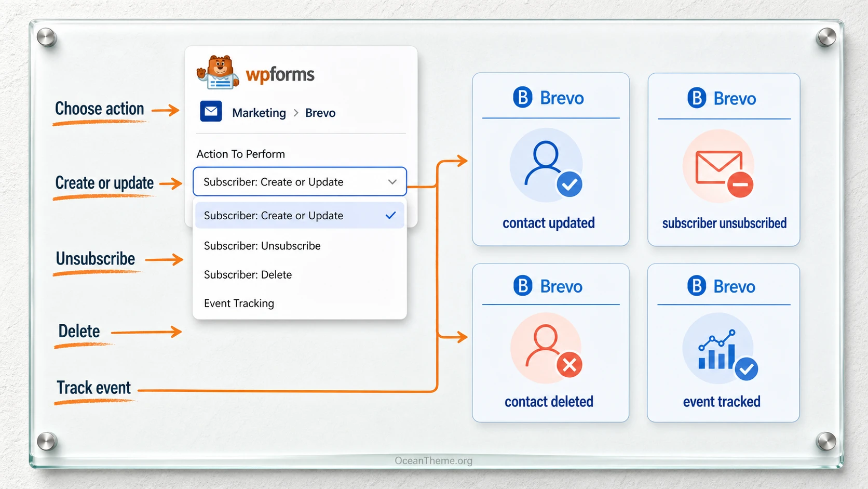The image size is (868, 489).
Task: Click the subscriber unsubscribed envelope icon
Action: [718, 166]
